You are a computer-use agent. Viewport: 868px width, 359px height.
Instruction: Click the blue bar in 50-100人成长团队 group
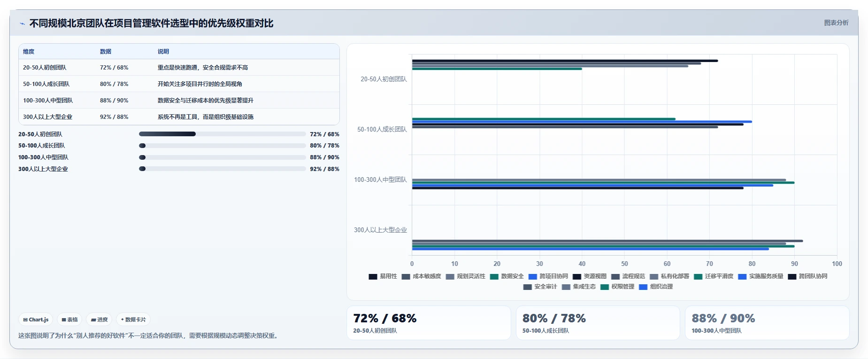tap(582, 122)
